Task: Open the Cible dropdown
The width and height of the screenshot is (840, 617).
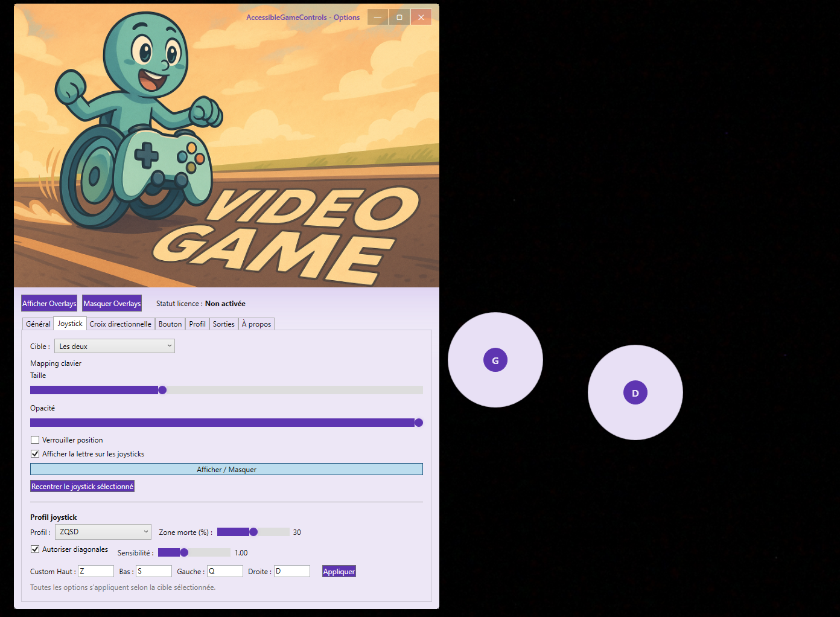Action: tap(115, 346)
